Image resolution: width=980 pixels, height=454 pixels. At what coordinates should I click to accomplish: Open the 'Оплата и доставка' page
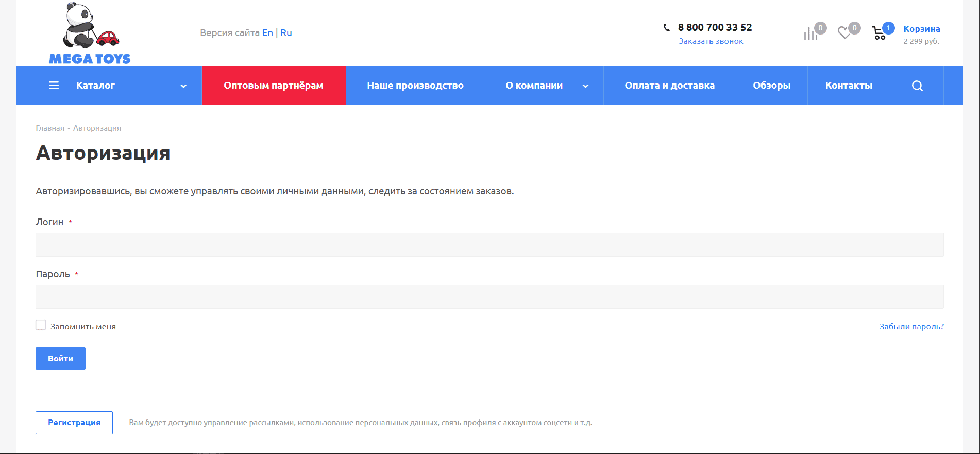point(669,86)
